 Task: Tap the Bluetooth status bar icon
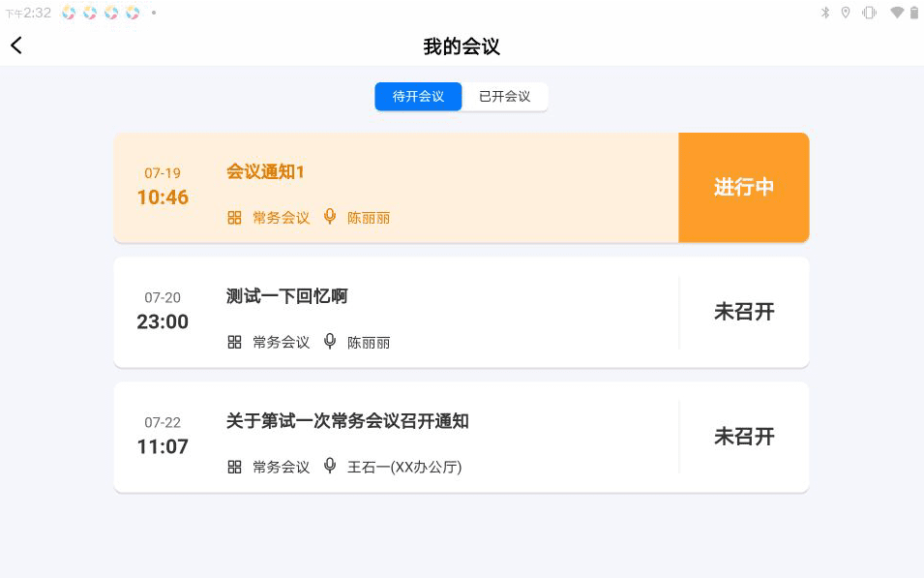point(825,13)
